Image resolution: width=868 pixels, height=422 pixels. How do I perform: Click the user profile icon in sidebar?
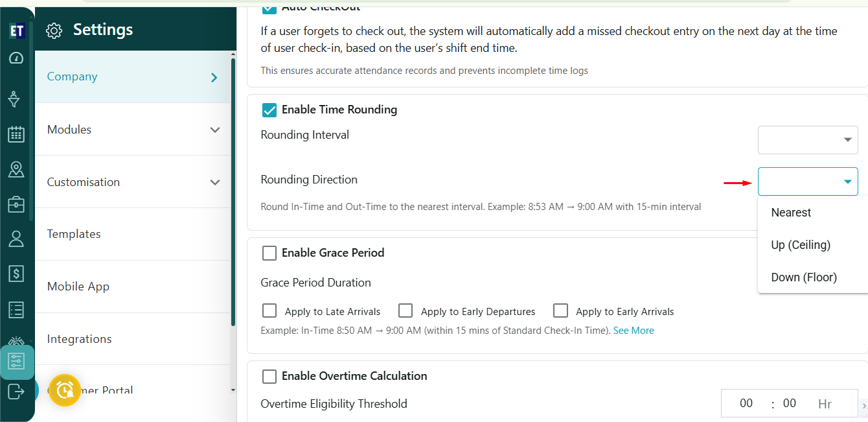click(x=16, y=239)
